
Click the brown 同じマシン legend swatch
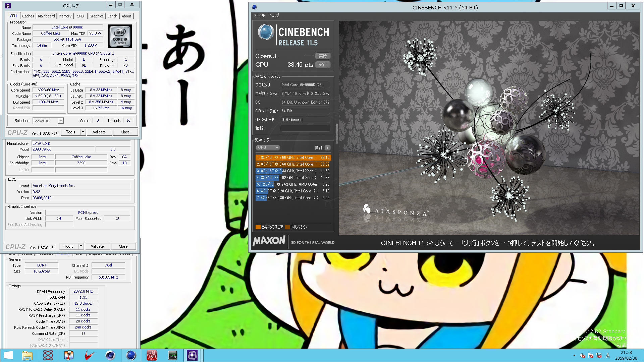(x=287, y=227)
